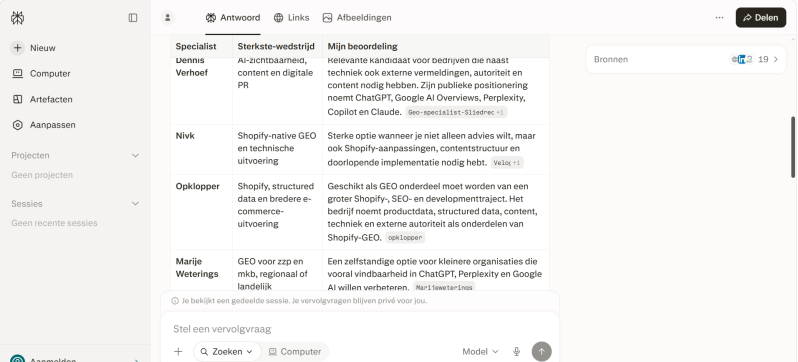Open the Model dropdown
This screenshot has height=362, width=798.
coord(480,351)
